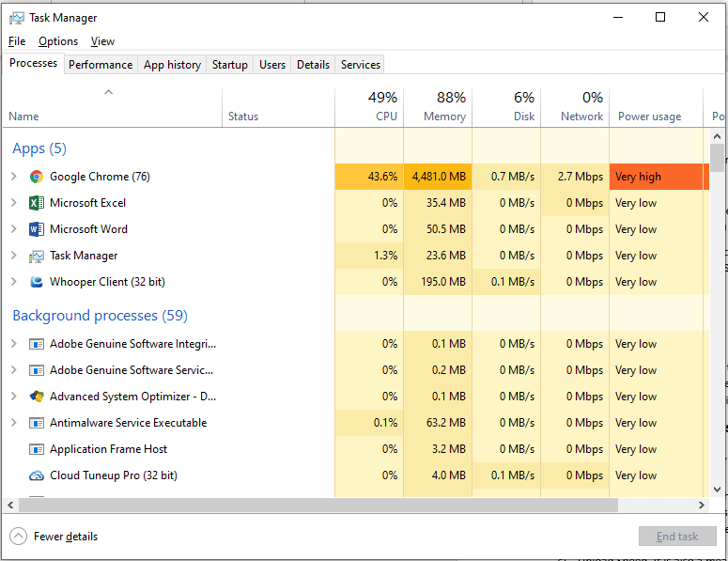Viewport: 728px width, 561px height.
Task: Click the horizontal scrollbar left arrow
Action: point(10,506)
